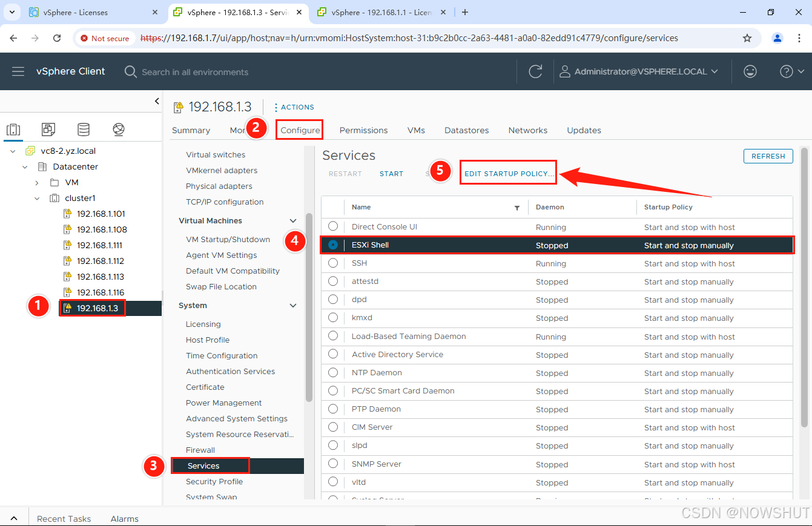Open the Chrome profile icon

coord(777,38)
